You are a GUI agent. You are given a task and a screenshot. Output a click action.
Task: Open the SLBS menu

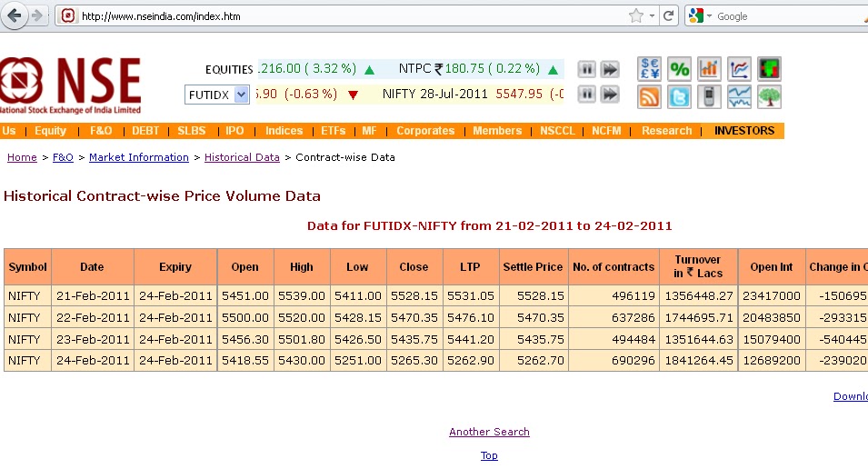click(192, 131)
